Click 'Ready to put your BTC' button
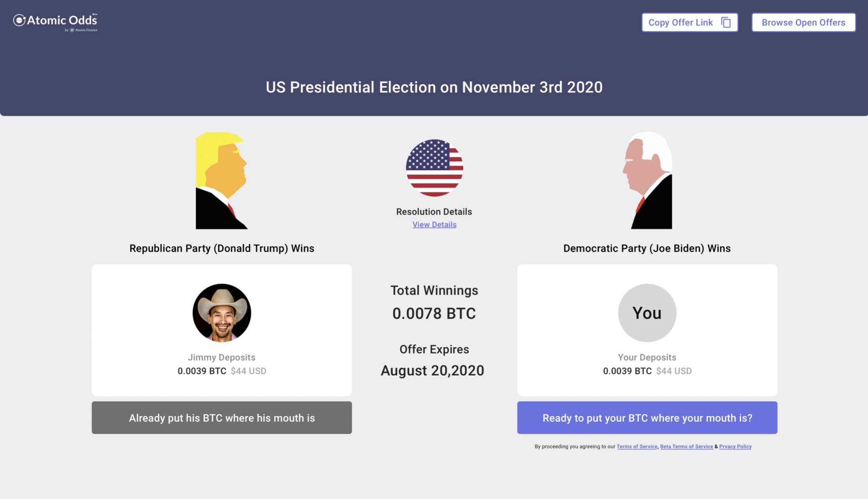The image size is (868, 499). (x=647, y=418)
